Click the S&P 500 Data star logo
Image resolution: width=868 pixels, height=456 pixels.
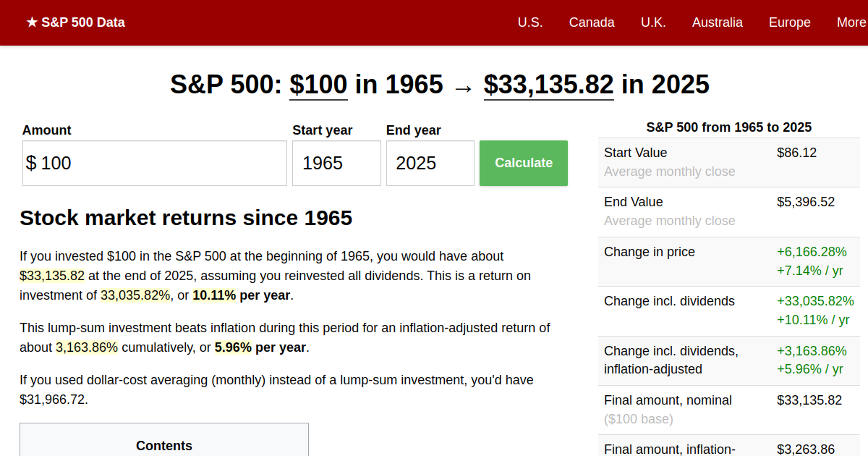point(75,22)
